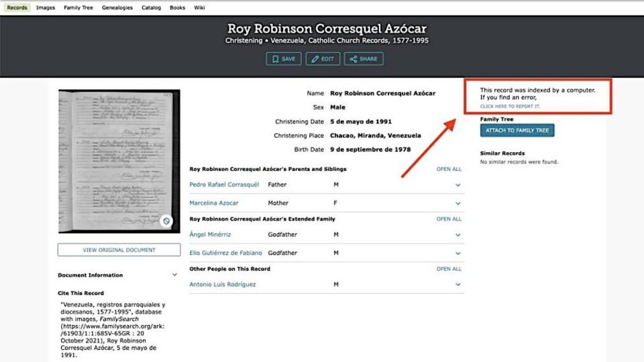Share this record using Share button
The width and height of the screenshot is (644, 362).
point(364,59)
